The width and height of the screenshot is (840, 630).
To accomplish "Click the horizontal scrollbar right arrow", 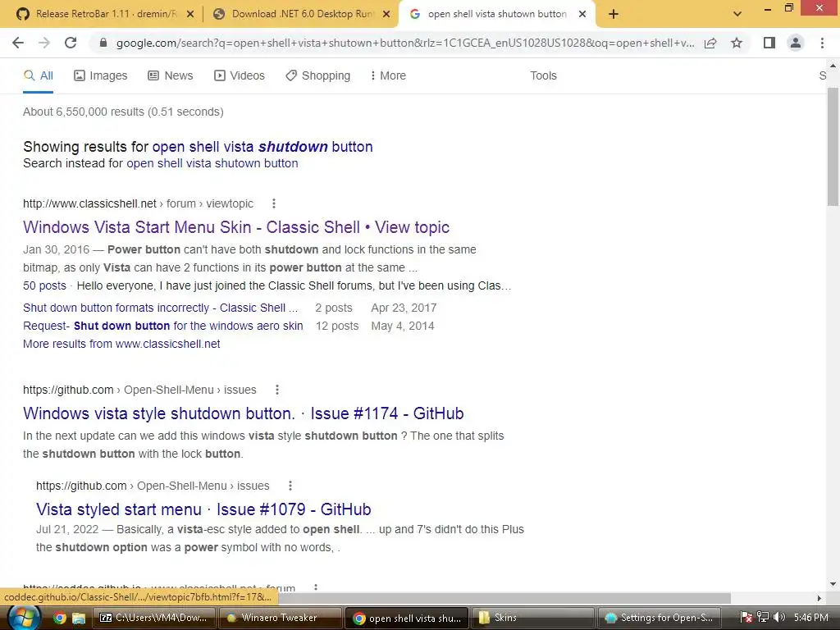I will (819, 598).
